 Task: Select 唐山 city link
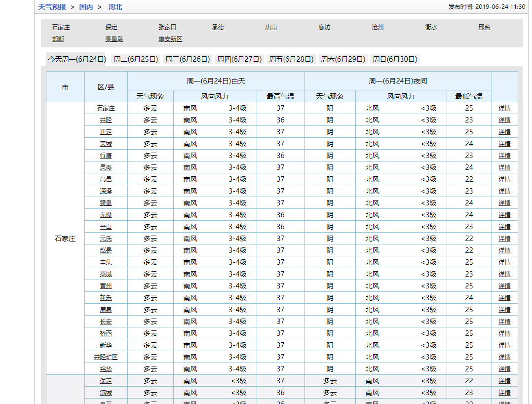271,27
